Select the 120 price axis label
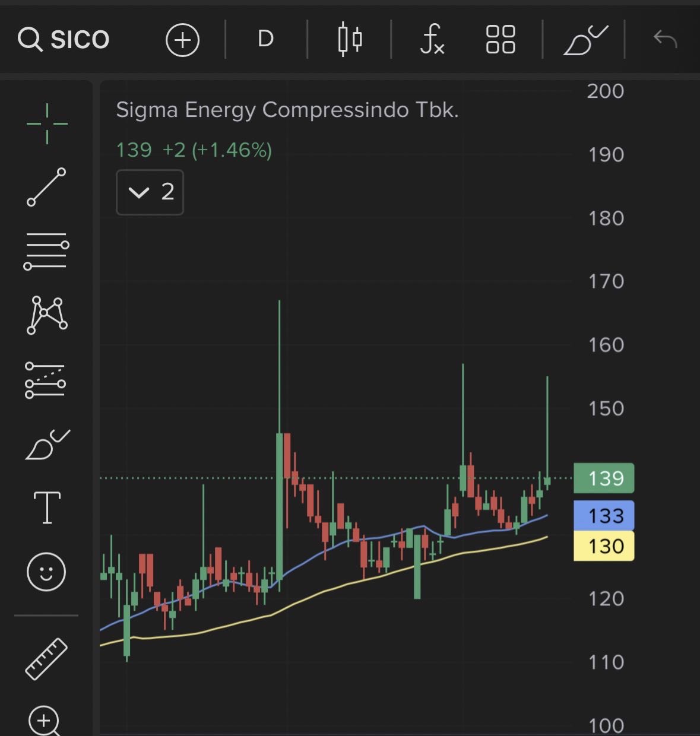The width and height of the screenshot is (700, 736). click(606, 598)
